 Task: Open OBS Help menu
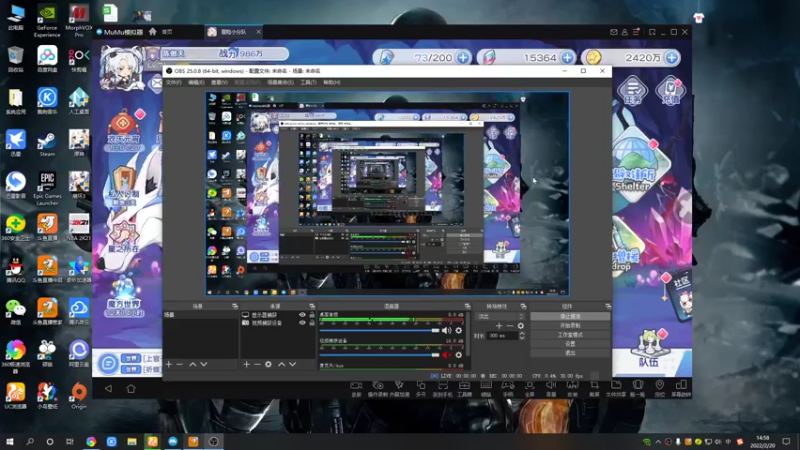click(332, 82)
